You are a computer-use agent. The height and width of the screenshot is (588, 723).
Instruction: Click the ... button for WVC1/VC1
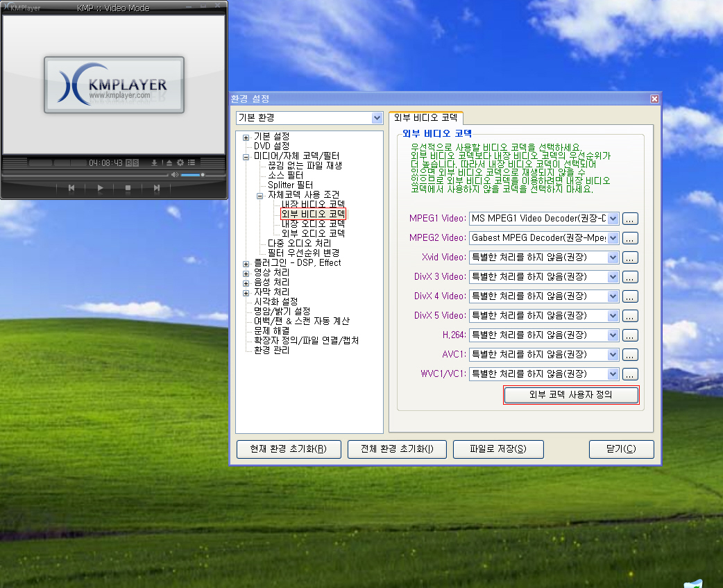(x=630, y=374)
